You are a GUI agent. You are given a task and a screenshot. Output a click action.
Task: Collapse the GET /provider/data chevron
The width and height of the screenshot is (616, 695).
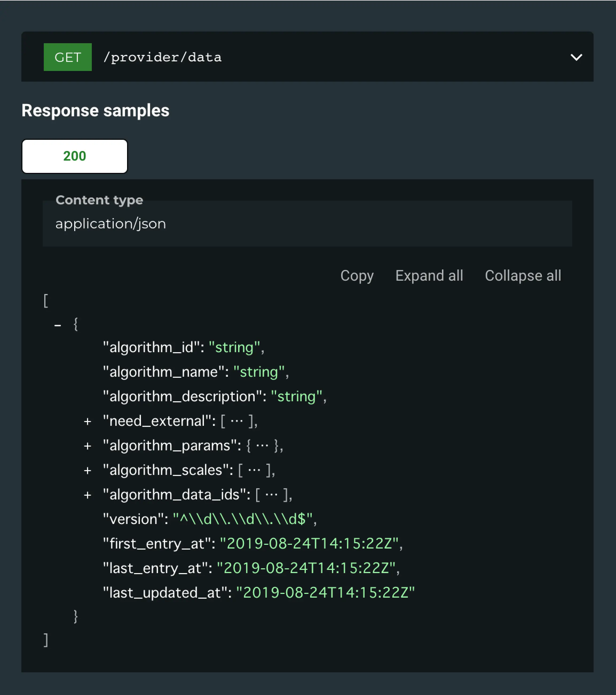[576, 57]
